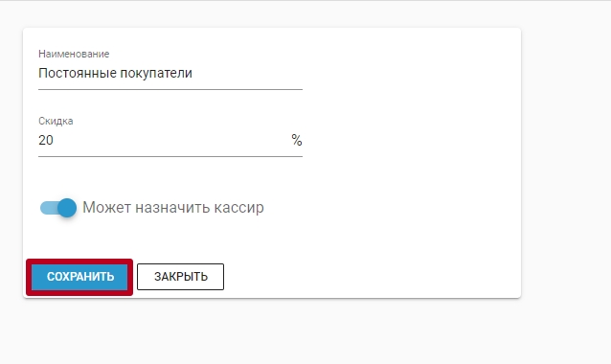Click empty space right of number 20

click(x=171, y=140)
